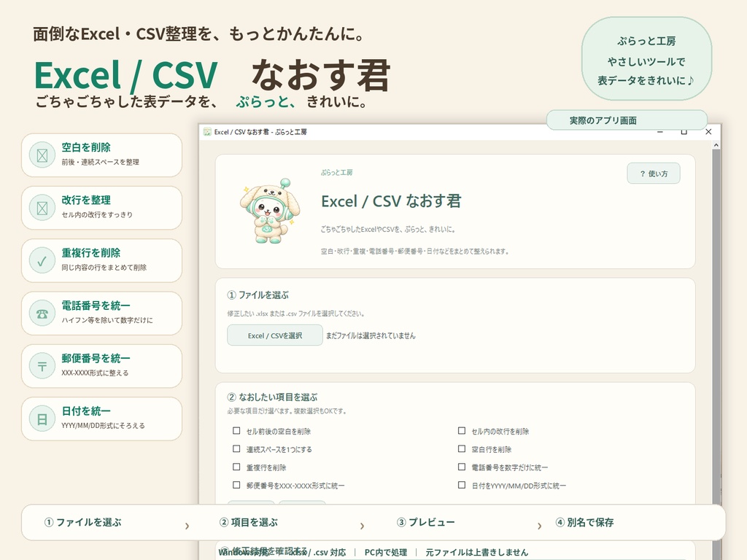
Task: Click the 空白を削除 feature icon
Action: point(42,155)
